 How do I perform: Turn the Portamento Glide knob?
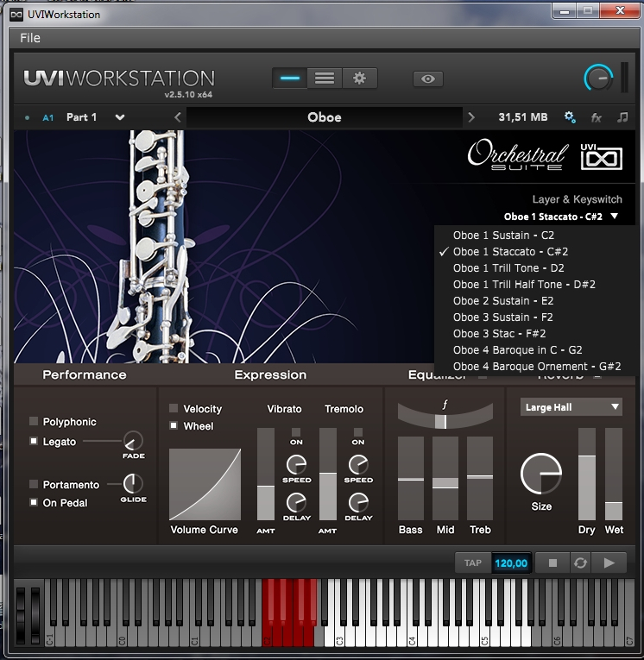pos(133,484)
